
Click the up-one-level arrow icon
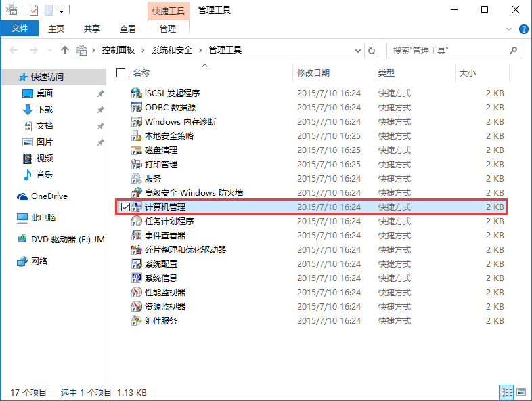coord(65,50)
